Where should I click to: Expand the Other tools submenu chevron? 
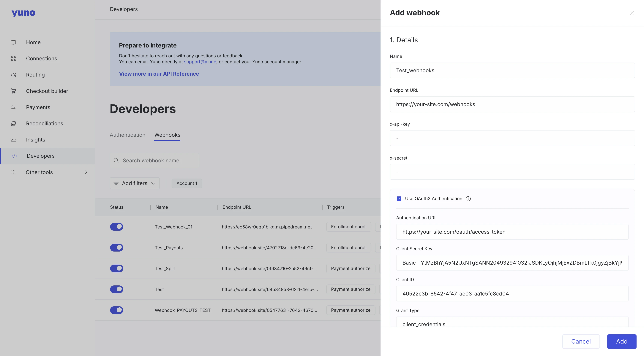pos(86,172)
